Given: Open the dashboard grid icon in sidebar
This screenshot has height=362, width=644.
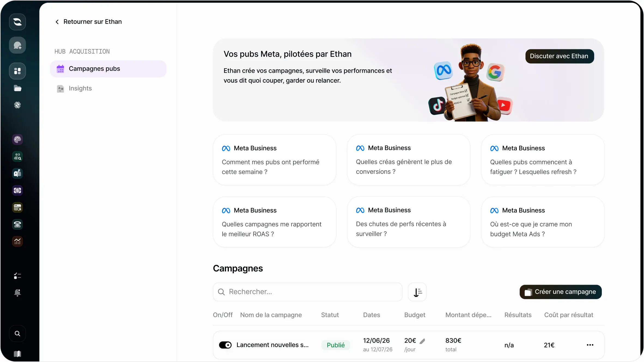Looking at the screenshot, I should pyautogui.click(x=17, y=71).
